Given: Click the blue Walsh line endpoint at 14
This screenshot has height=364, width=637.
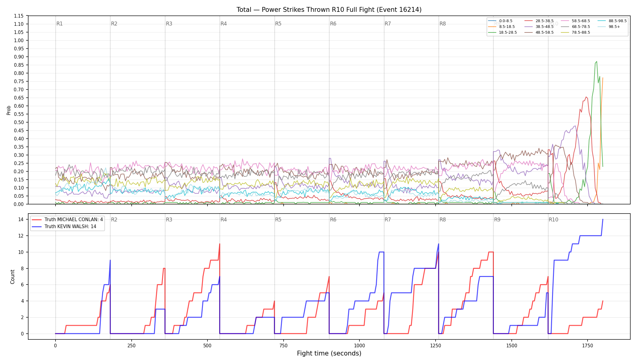Looking at the screenshot, I should click(x=603, y=219).
